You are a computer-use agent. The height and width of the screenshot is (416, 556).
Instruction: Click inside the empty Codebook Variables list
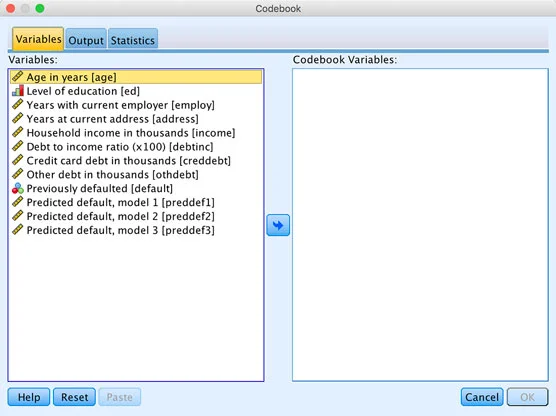420,225
